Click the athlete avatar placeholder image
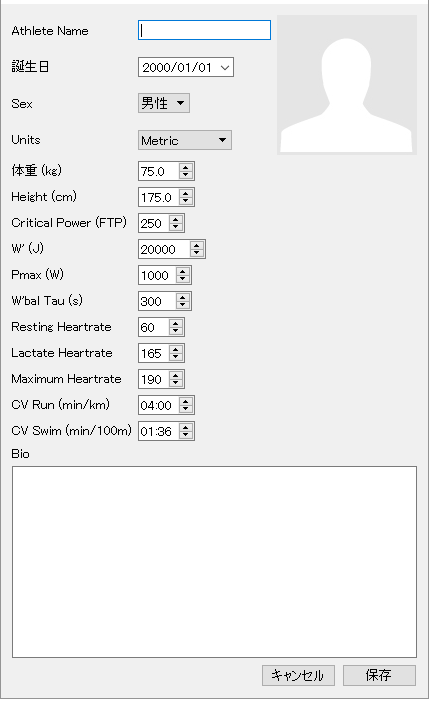429x726 pixels. point(347,85)
